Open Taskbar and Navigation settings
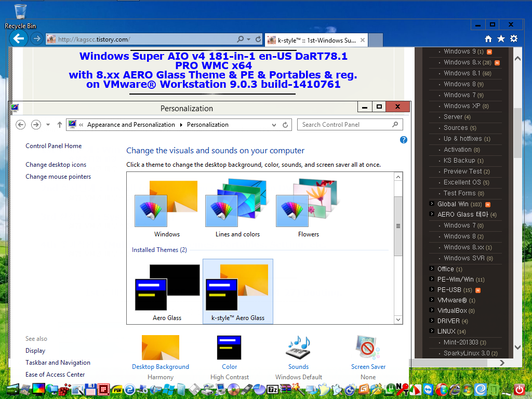Screen dimensions: 532x399 pos(58,363)
